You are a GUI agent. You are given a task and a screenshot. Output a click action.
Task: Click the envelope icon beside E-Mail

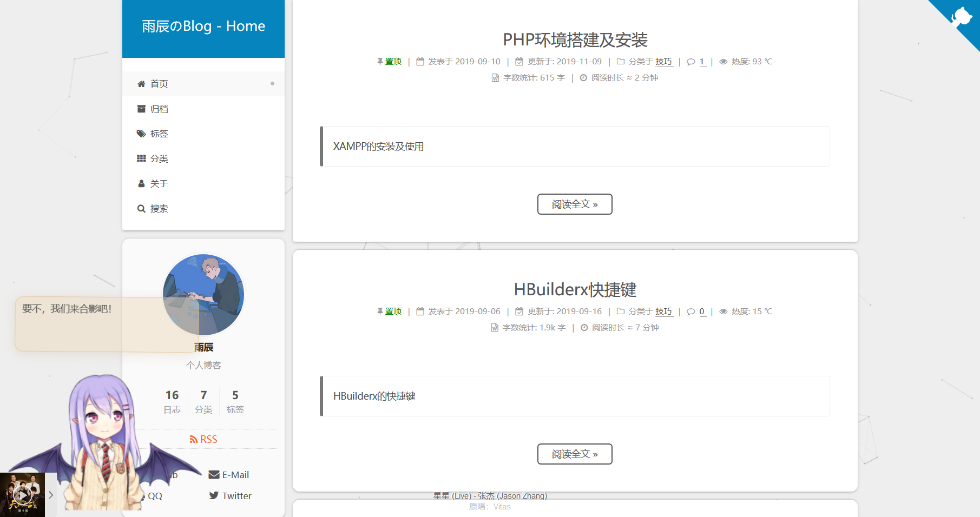click(214, 475)
